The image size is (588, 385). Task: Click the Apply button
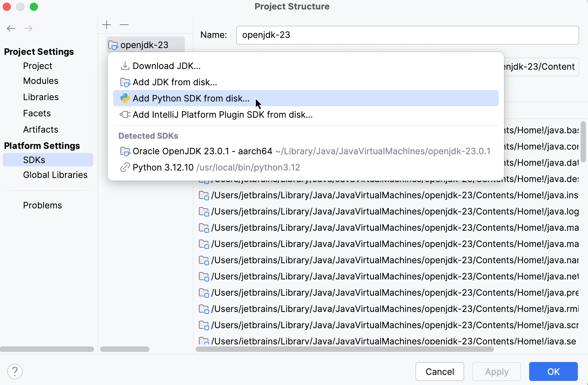[497, 371]
